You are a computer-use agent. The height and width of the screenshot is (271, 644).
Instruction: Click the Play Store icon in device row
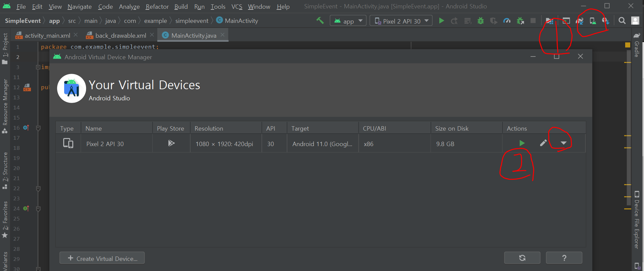click(171, 143)
